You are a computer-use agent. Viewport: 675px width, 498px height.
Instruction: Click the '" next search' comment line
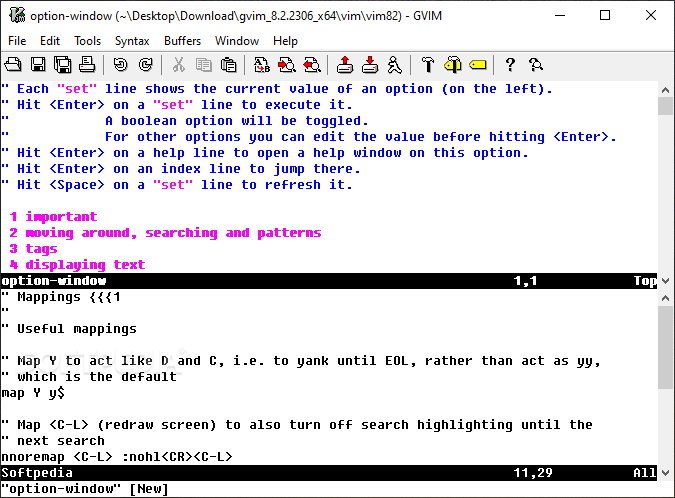click(53, 441)
